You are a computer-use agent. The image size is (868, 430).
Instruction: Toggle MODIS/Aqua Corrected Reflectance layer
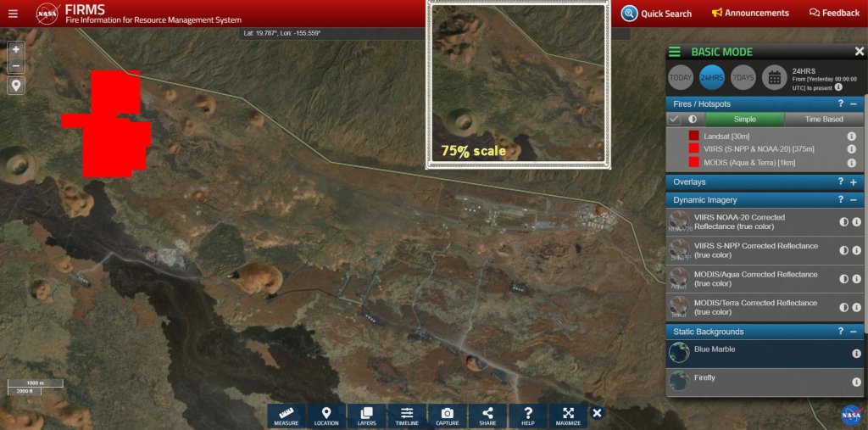click(x=679, y=278)
